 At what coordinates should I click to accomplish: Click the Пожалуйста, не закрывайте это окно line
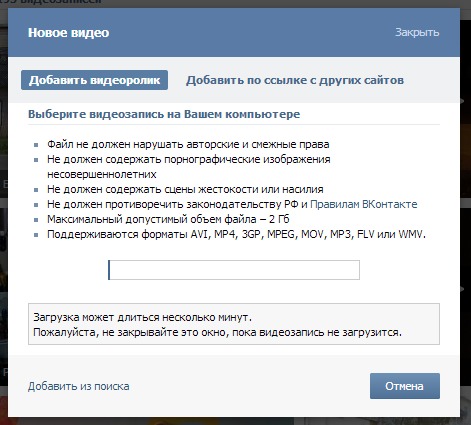click(217, 332)
